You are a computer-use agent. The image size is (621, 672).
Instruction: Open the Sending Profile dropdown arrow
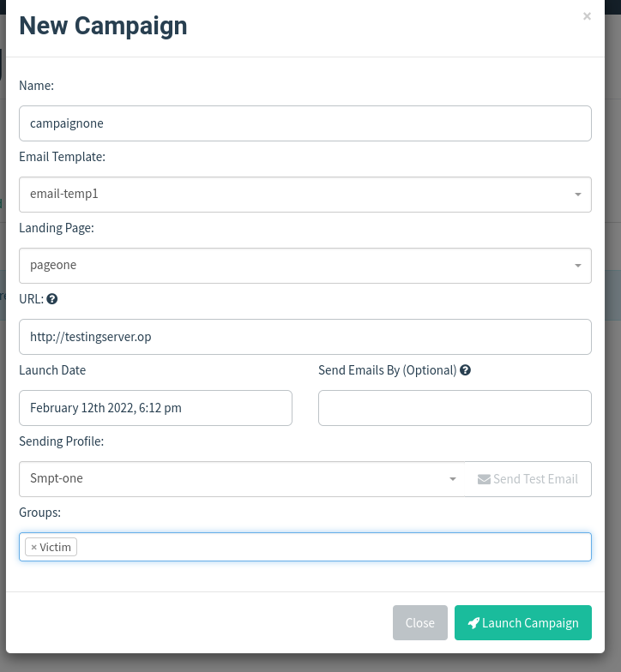pyautogui.click(x=453, y=479)
